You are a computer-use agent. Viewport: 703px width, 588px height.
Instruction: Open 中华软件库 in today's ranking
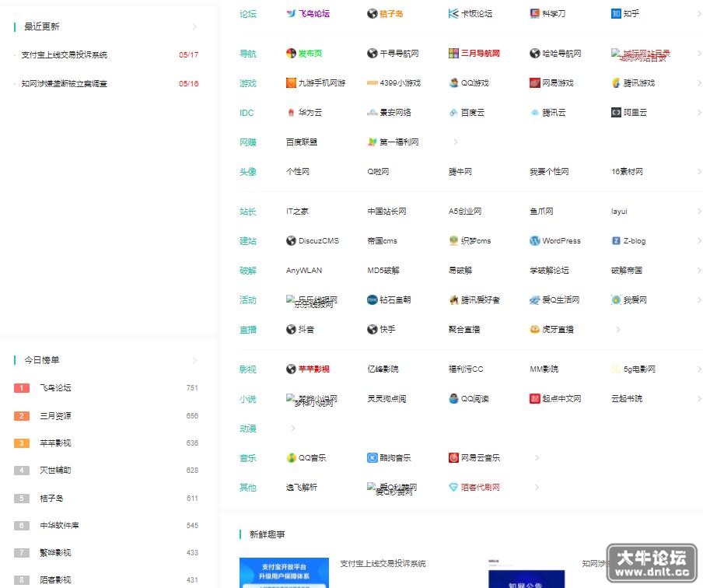click(59, 525)
